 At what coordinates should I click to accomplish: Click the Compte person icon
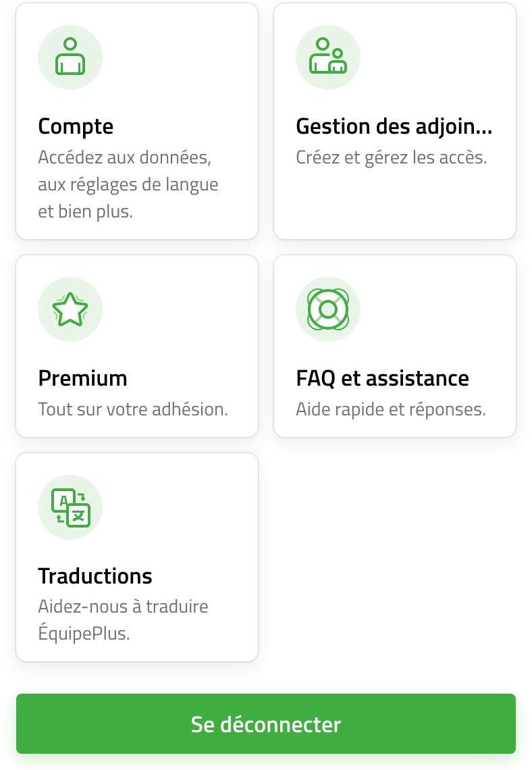click(x=70, y=57)
